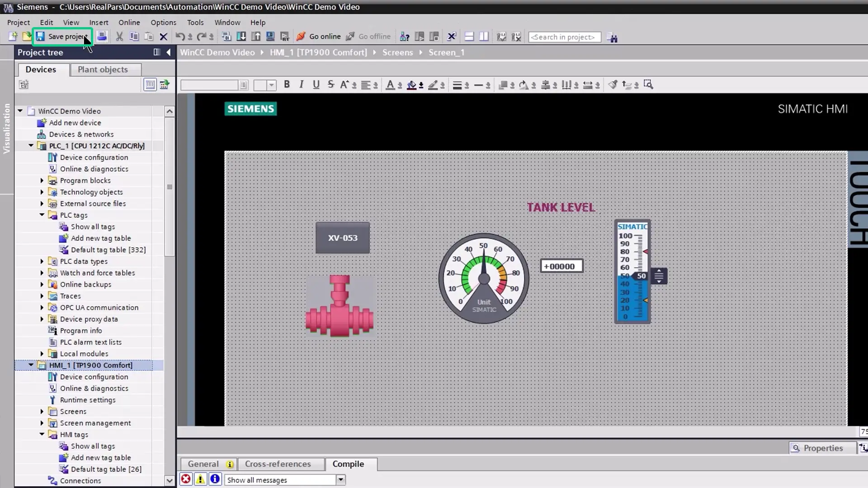The width and height of the screenshot is (868, 488).
Task: Toggle italic text formatting
Action: pos(301,84)
